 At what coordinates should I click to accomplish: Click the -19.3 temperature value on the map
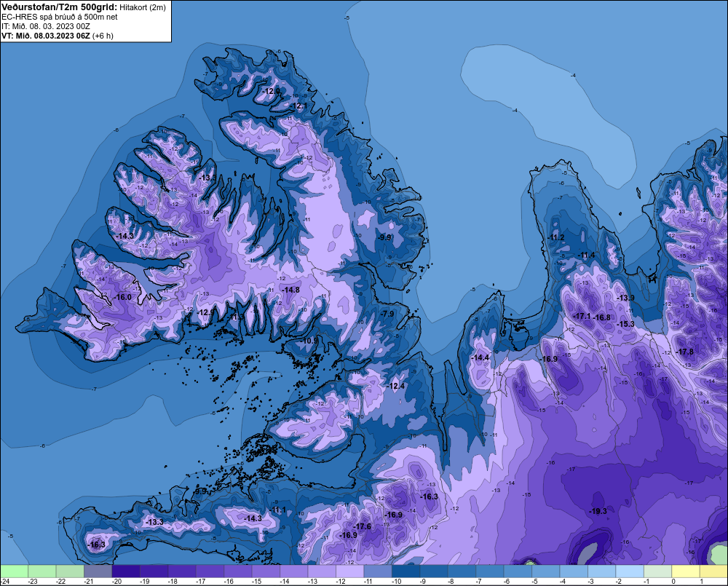tap(598, 511)
